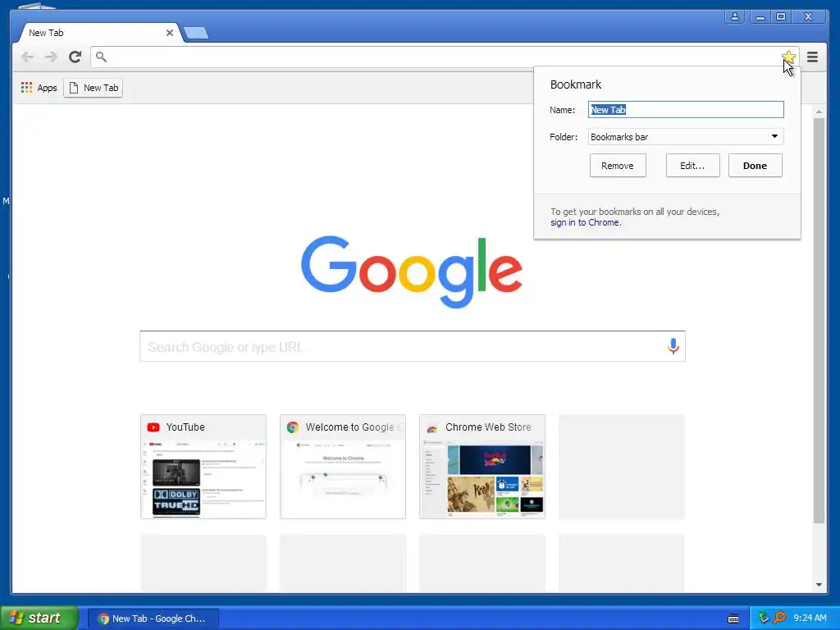Close the New Tab tab
The width and height of the screenshot is (840, 630).
[169, 33]
